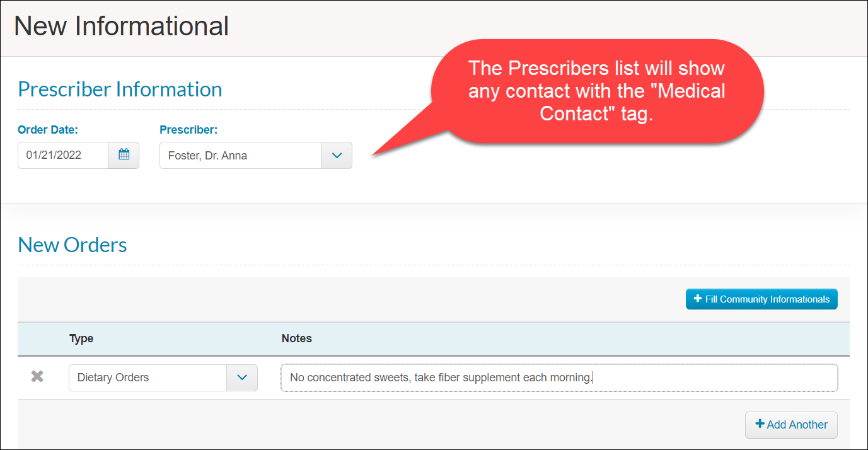Click the Foster, Dr. Anna prescriber field

256,155
